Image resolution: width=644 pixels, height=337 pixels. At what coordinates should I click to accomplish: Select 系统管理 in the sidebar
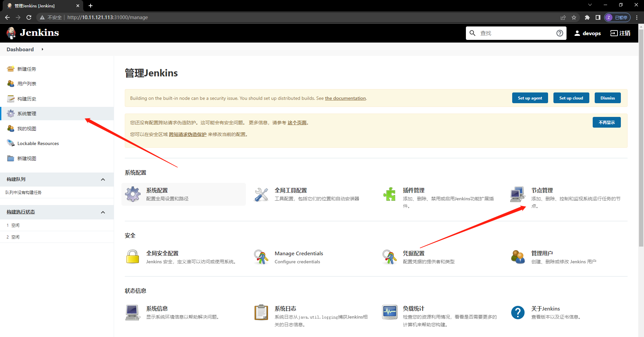[x=57, y=114]
